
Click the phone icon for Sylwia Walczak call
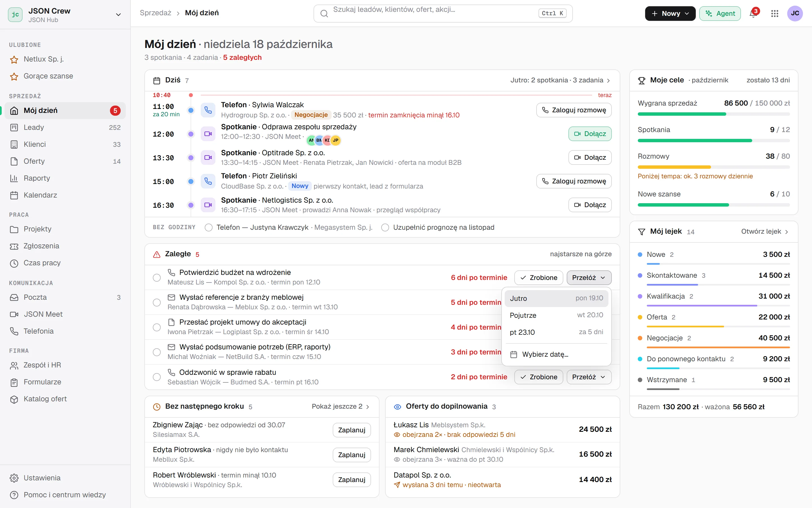(208, 110)
